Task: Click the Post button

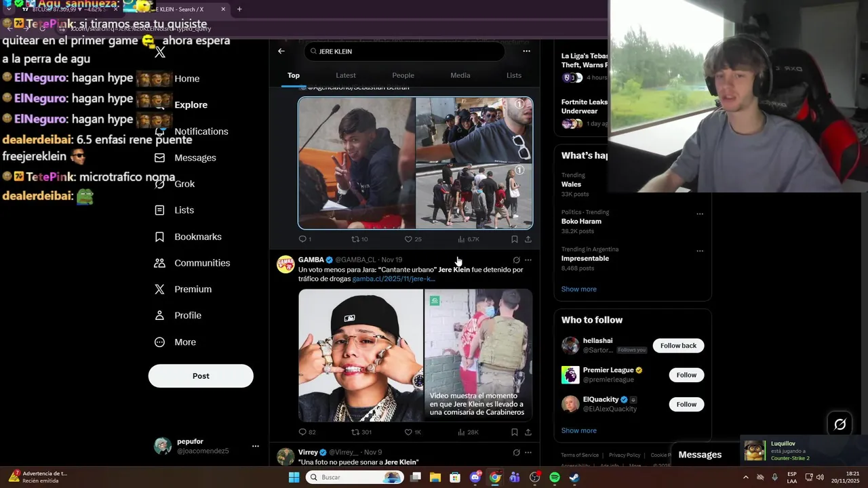Action: coord(201,376)
